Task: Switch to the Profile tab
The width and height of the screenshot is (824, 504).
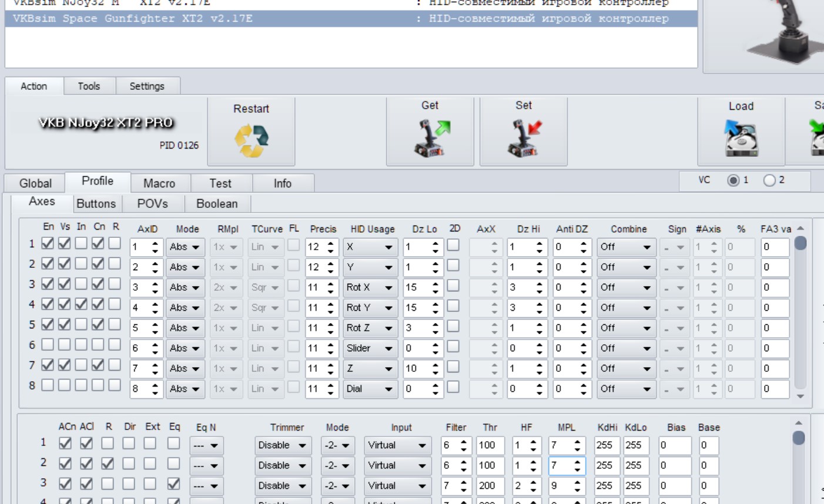Action: tap(98, 181)
